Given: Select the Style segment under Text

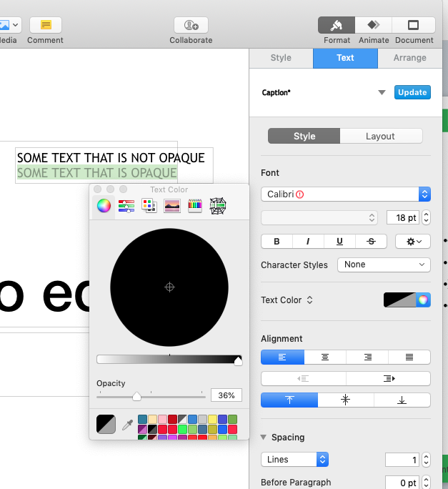Looking at the screenshot, I should tap(304, 136).
